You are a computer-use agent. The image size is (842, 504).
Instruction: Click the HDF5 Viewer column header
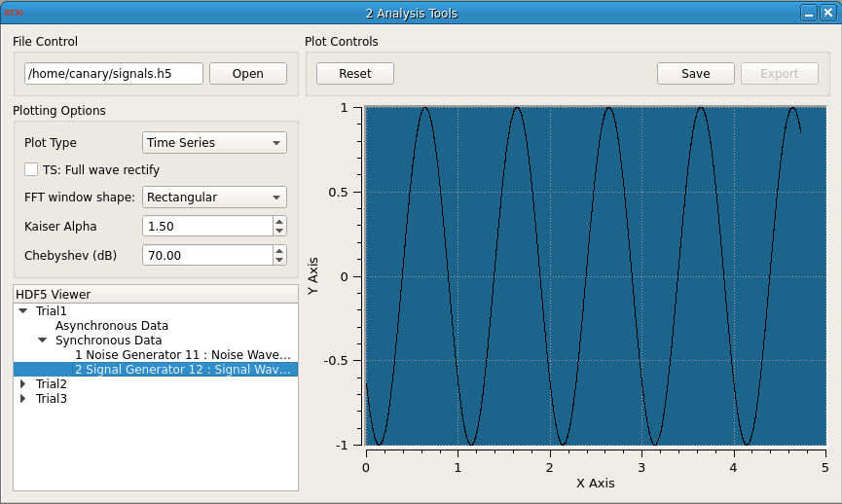pos(156,294)
